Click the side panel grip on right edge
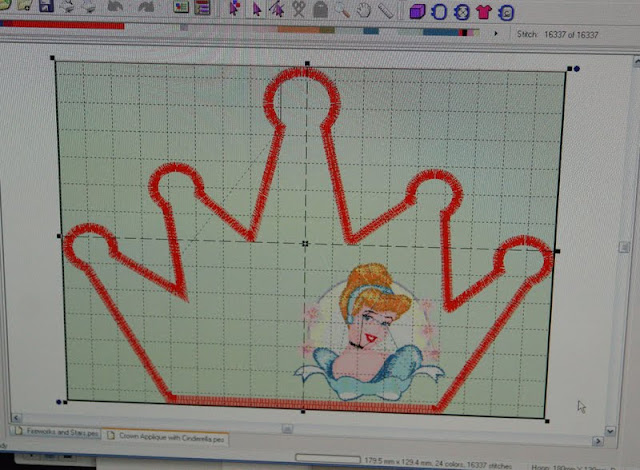Viewport: 640px width, 470px height. point(624,247)
